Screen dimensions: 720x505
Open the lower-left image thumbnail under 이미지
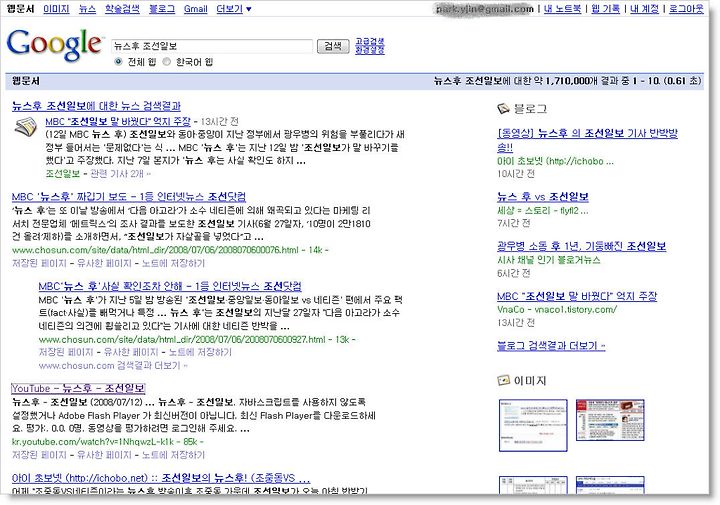tap(533, 485)
